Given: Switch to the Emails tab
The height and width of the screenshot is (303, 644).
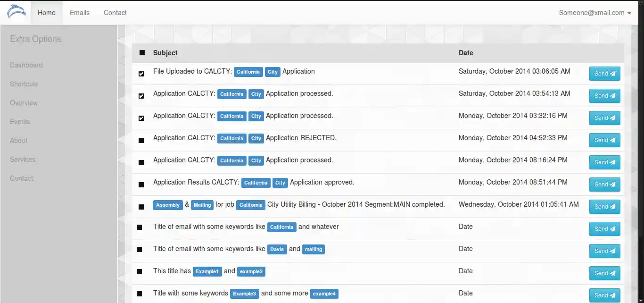Looking at the screenshot, I should 79,13.
